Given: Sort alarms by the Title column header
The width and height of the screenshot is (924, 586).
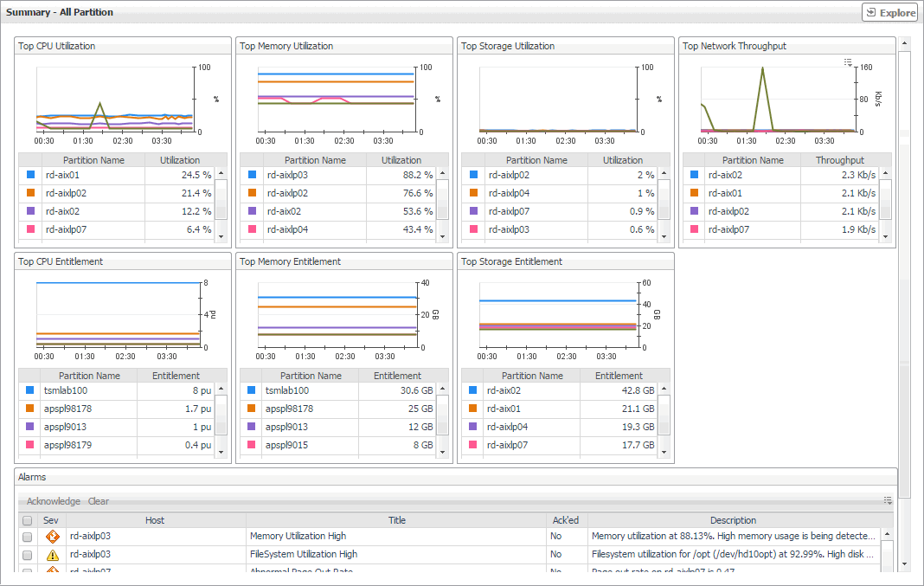Looking at the screenshot, I should coord(396,520).
